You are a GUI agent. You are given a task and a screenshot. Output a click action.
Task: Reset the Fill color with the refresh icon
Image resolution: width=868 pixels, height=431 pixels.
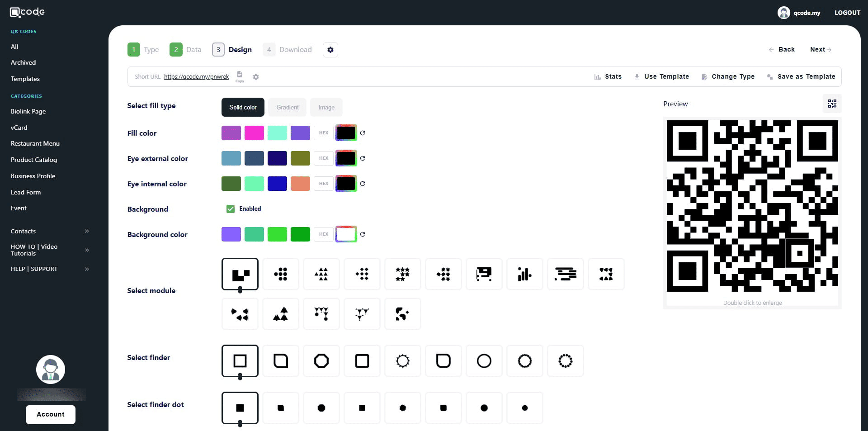pos(363,133)
